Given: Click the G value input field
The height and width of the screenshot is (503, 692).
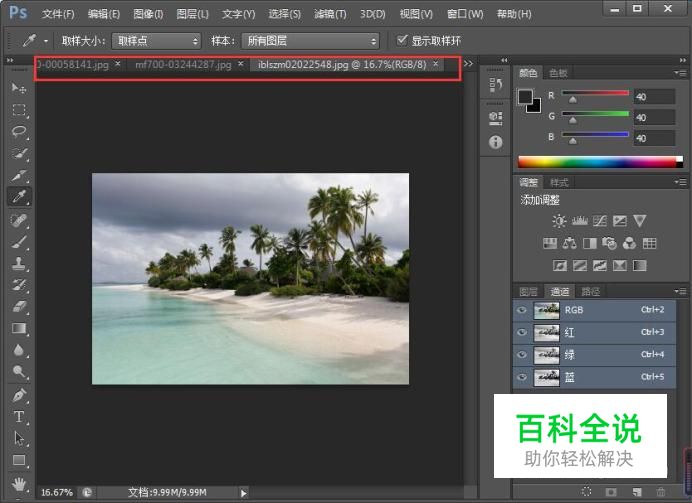Looking at the screenshot, I should 654,118.
